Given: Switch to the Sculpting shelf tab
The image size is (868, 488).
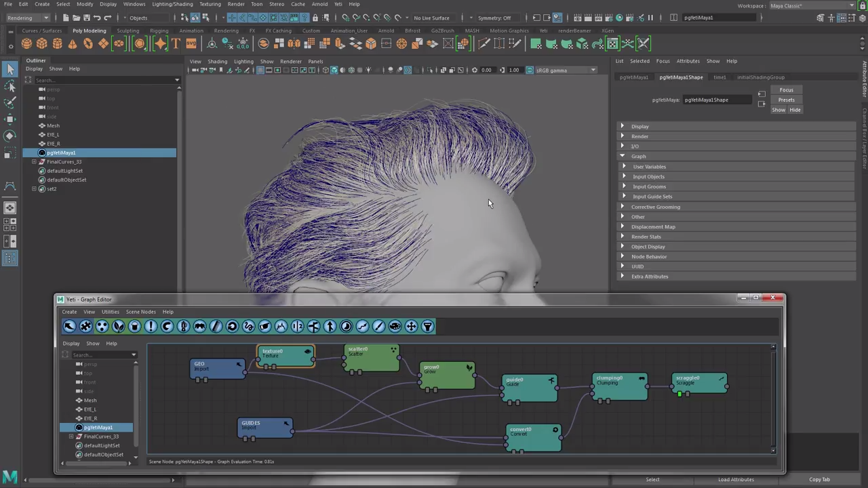Looking at the screenshot, I should coord(127,30).
